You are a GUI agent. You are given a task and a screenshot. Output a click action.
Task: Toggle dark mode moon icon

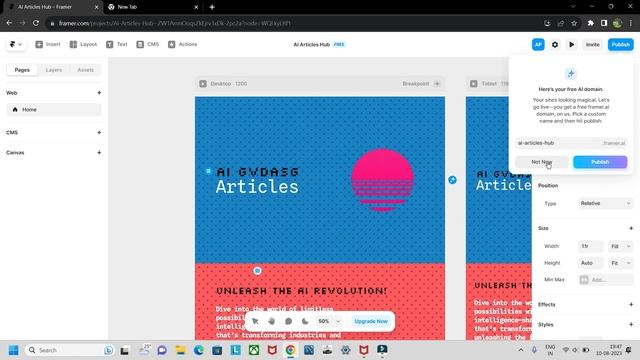point(305,321)
